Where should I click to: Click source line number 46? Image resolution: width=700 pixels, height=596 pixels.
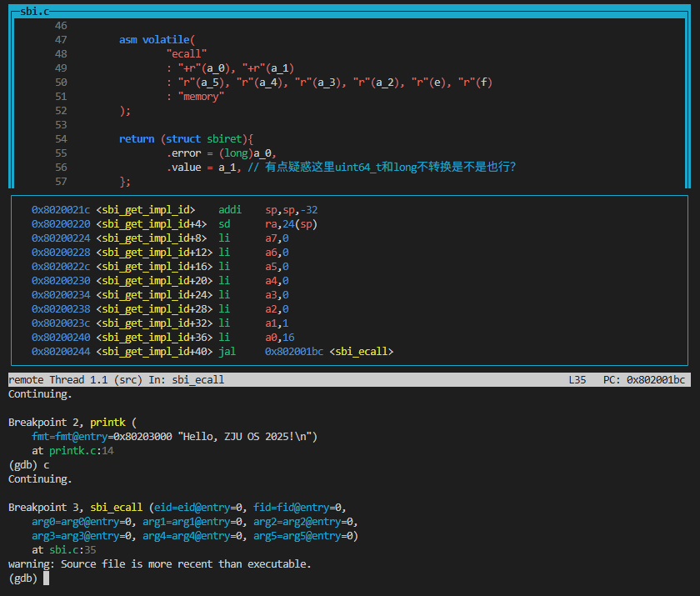[x=61, y=26]
